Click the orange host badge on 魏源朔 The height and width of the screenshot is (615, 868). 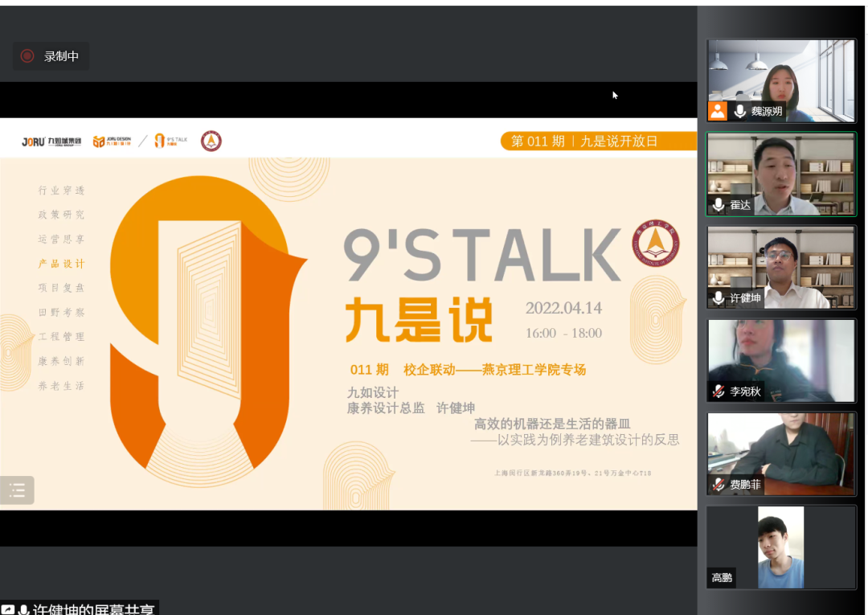click(718, 111)
